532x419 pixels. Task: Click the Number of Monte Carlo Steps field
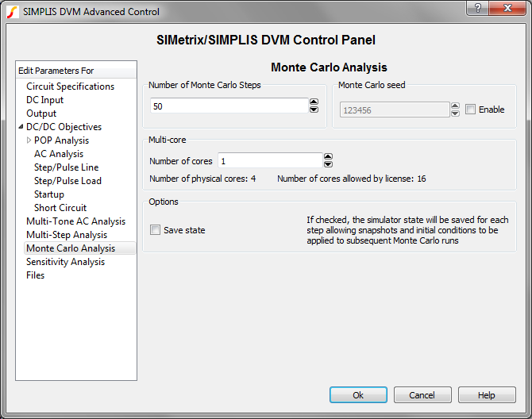coord(228,106)
